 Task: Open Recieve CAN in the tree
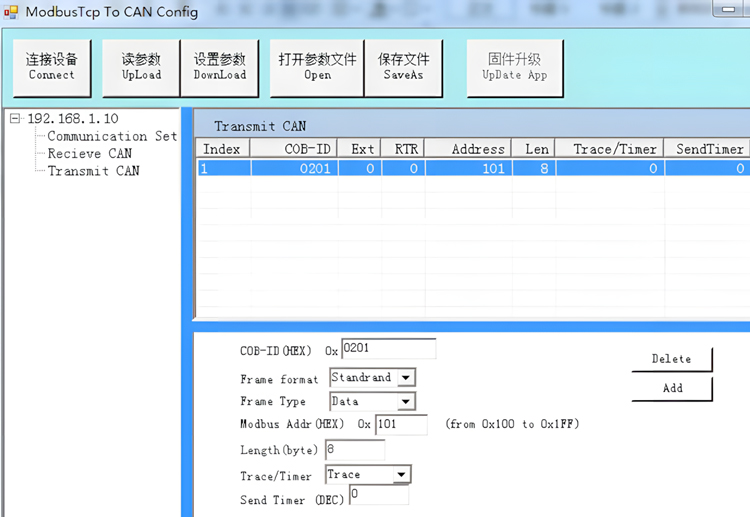pyautogui.click(x=89, y=153)
